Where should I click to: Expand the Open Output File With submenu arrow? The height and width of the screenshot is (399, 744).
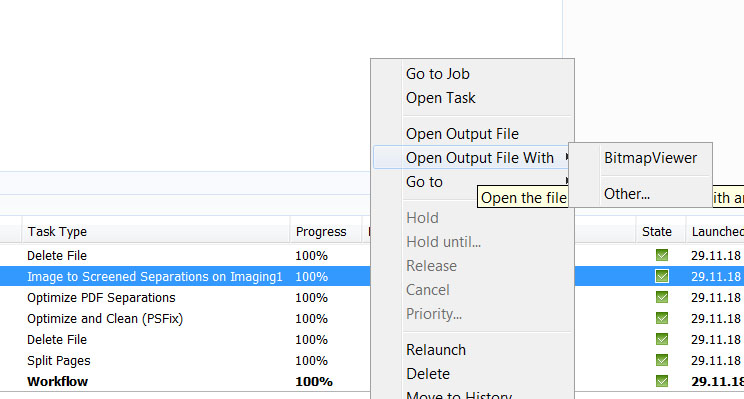click(x=567, y=157)
